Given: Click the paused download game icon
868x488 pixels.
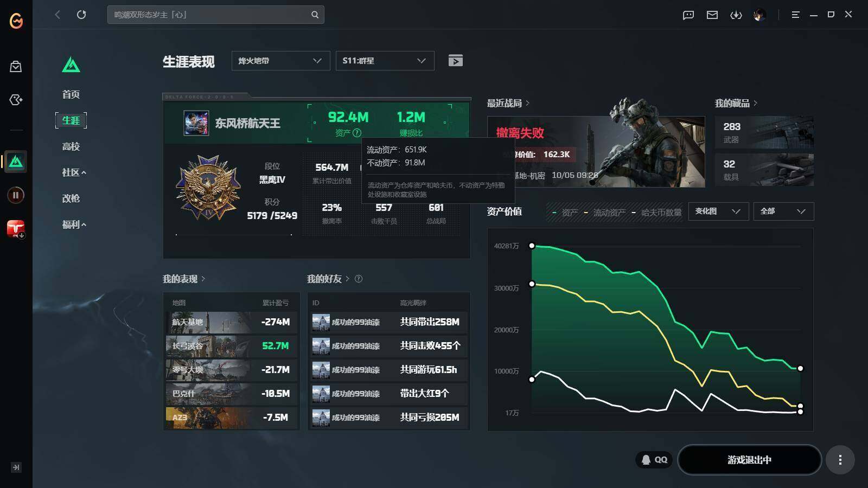Looking at the screenshot, I should pyautogui.click(x=16, y=195).
